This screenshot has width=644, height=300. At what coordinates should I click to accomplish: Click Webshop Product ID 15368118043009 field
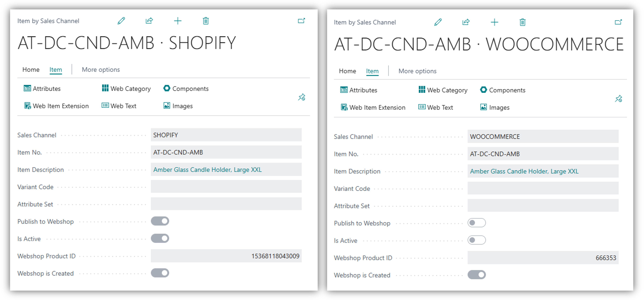pyautogui.click(x=226, y=256)
